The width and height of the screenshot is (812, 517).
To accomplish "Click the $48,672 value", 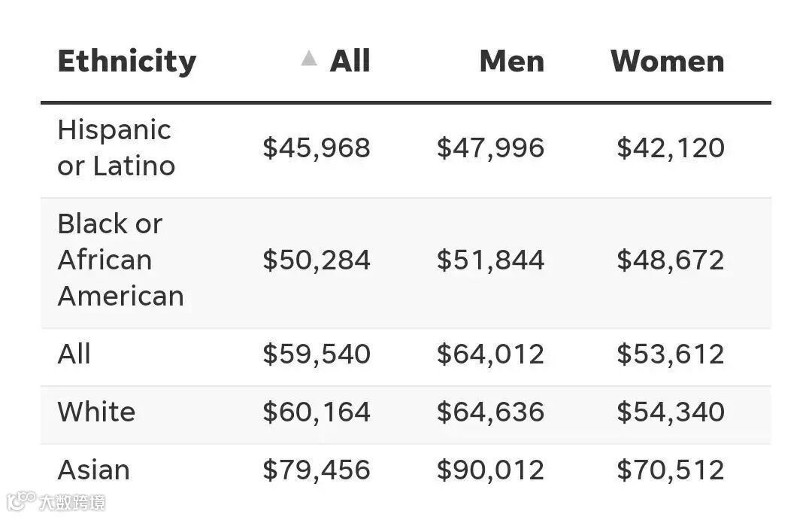I will tap(670, 260).
